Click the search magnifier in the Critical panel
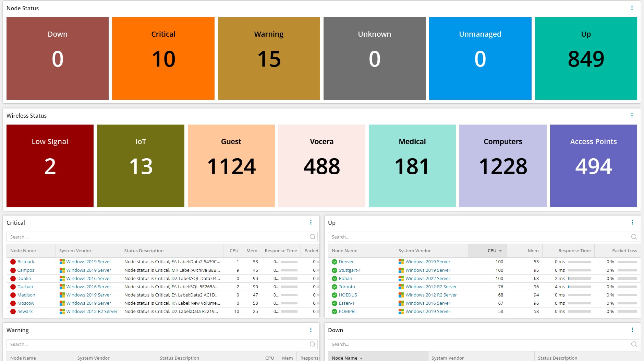The width and height of the screenshot is (644, 361). click(x=312, y=237)
